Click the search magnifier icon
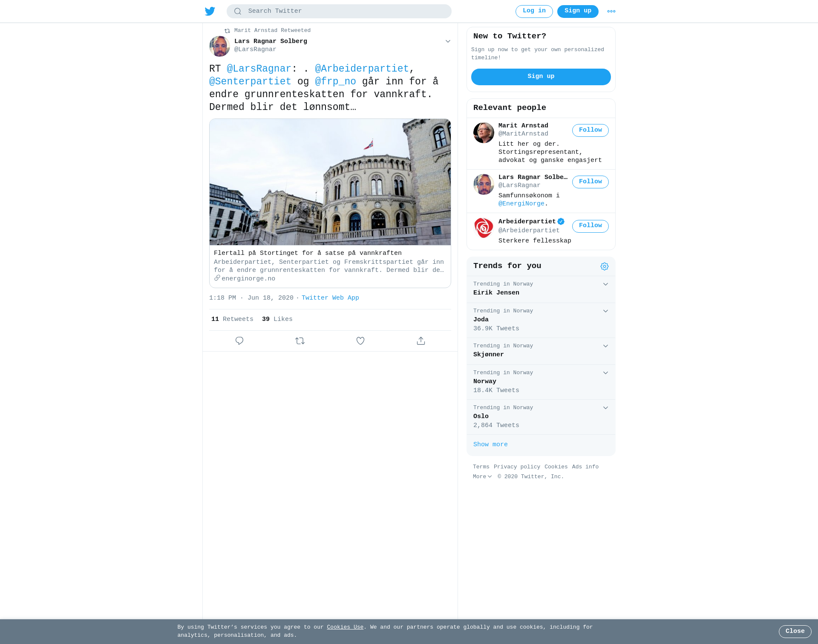Viewport: 818px width, 644px height. (238, 12)
